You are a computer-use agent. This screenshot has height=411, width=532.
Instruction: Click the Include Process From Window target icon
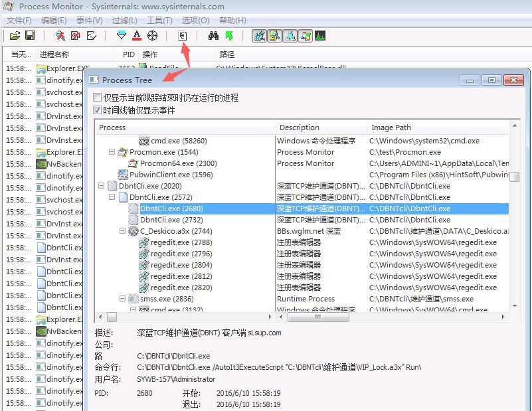152,35
